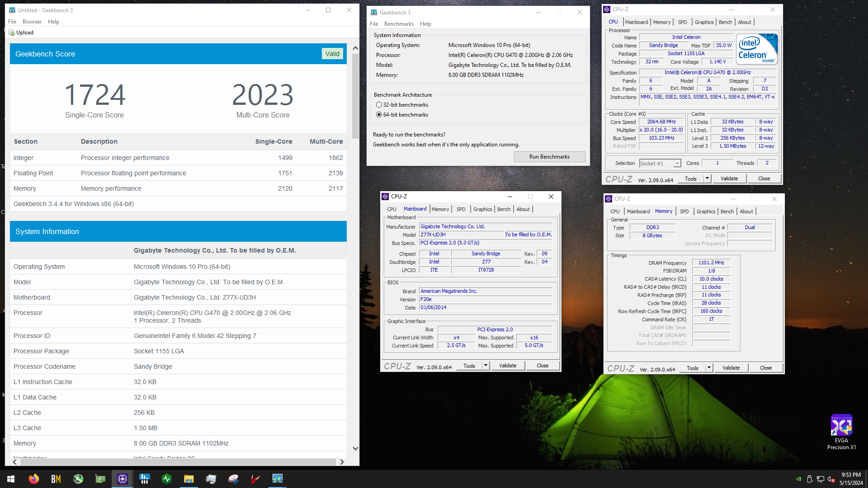The width and height of the screenshot is (868, 488).
Task: Open Browser menu in Untitled Geekbench window
Action: 32,22
